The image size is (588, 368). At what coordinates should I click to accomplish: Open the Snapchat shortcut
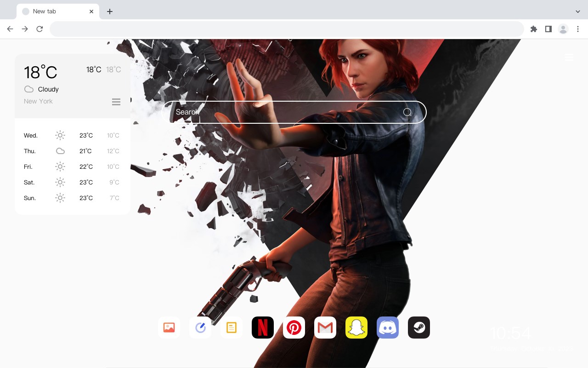click(356, 328)
